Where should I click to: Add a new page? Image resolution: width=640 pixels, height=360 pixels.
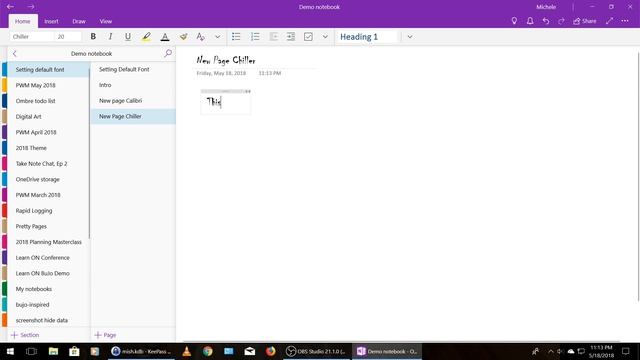pos(105,335)
